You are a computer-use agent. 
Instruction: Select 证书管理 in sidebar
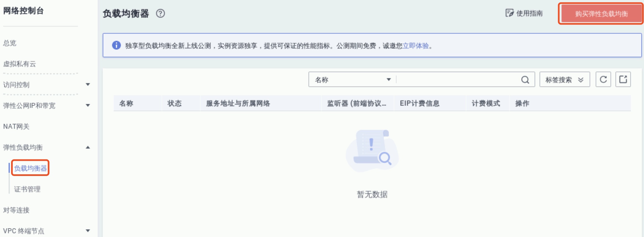point(27,189)
